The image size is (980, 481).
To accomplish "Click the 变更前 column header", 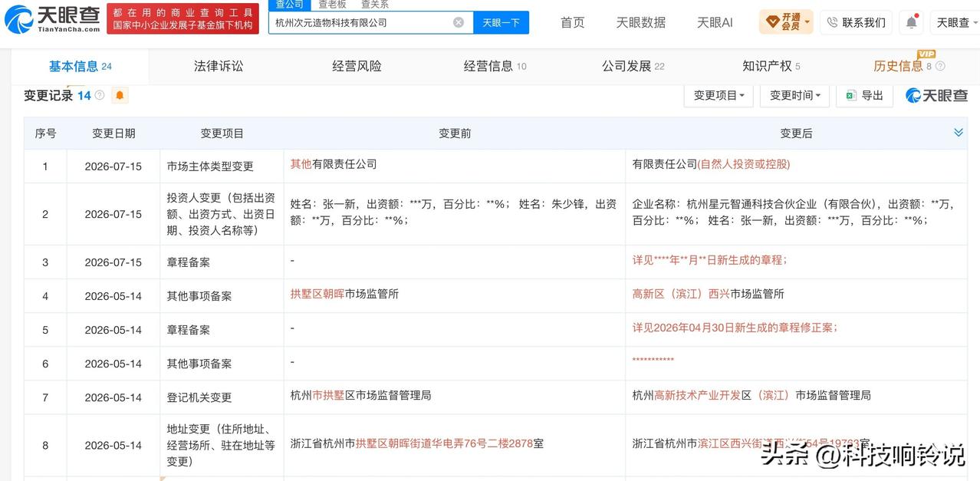I will (455, 133).
